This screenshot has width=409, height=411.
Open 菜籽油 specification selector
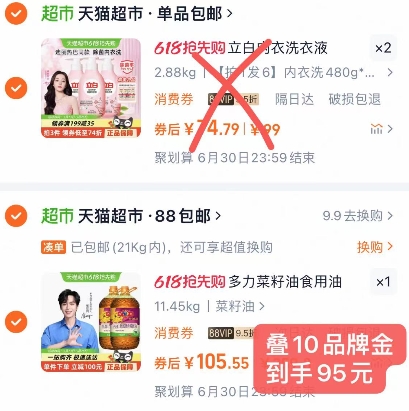pos(240,306)
